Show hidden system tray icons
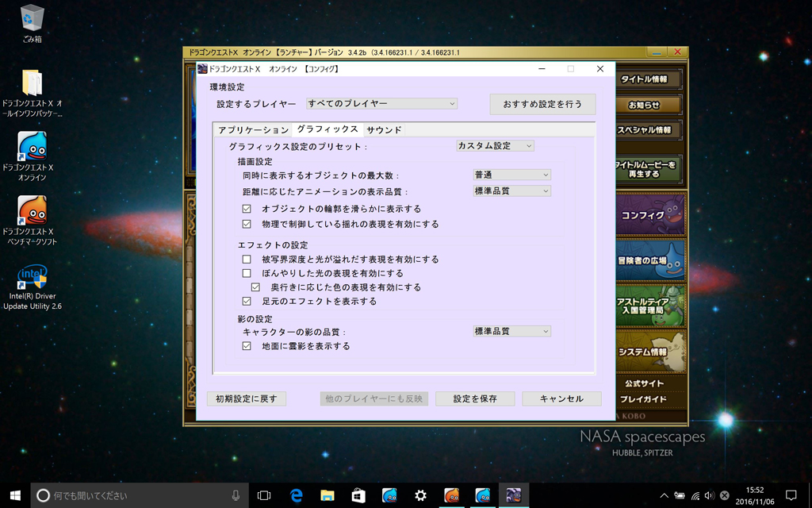Screen dimensions: 812x508 [x=664, y=495]
